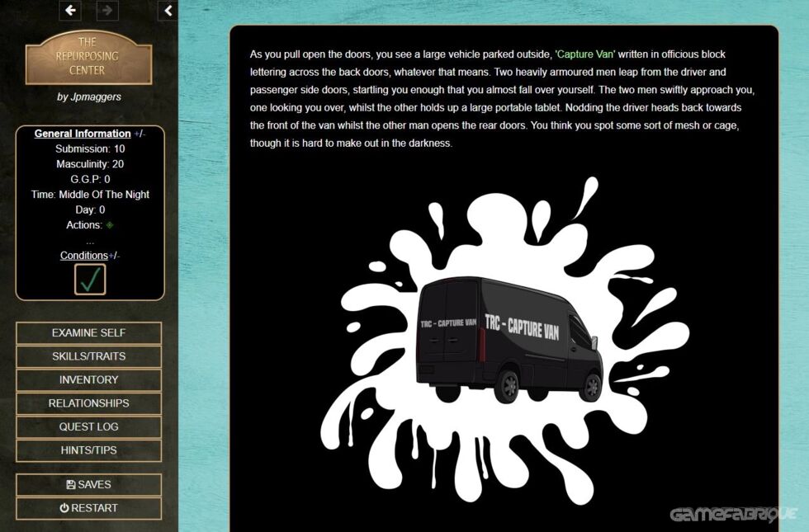Toggle Conditions section with +/-
This screenshot has width=809, height=532.
click(x=114, y=256)
